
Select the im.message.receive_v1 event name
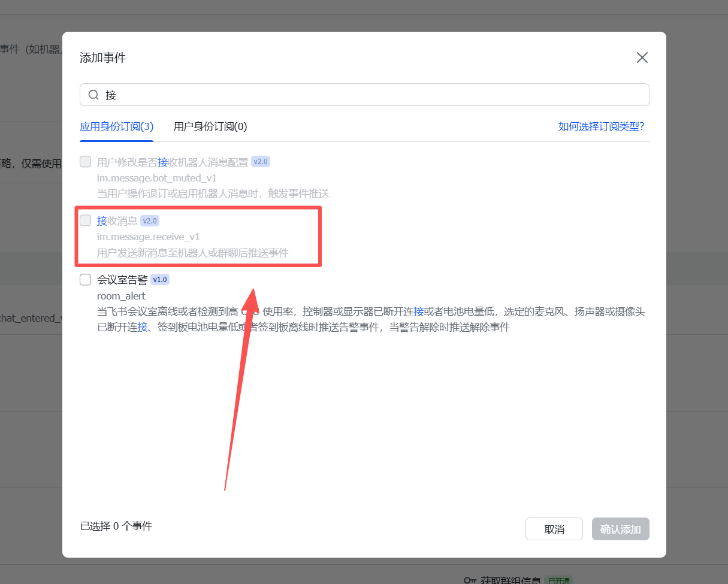point(149,237)
